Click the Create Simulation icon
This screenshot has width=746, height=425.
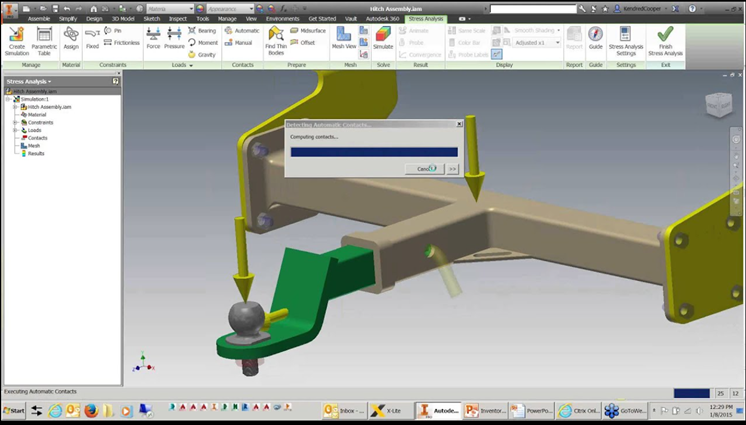(17, 35)
